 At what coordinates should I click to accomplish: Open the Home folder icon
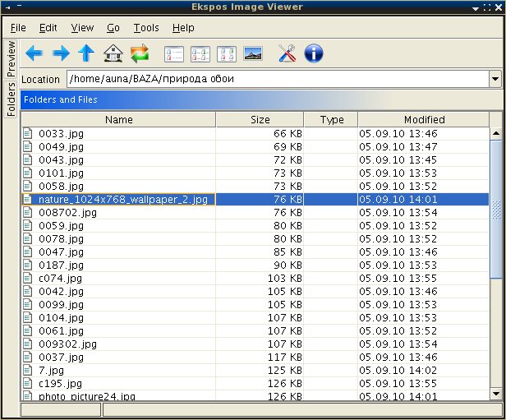tap(113, 53)
